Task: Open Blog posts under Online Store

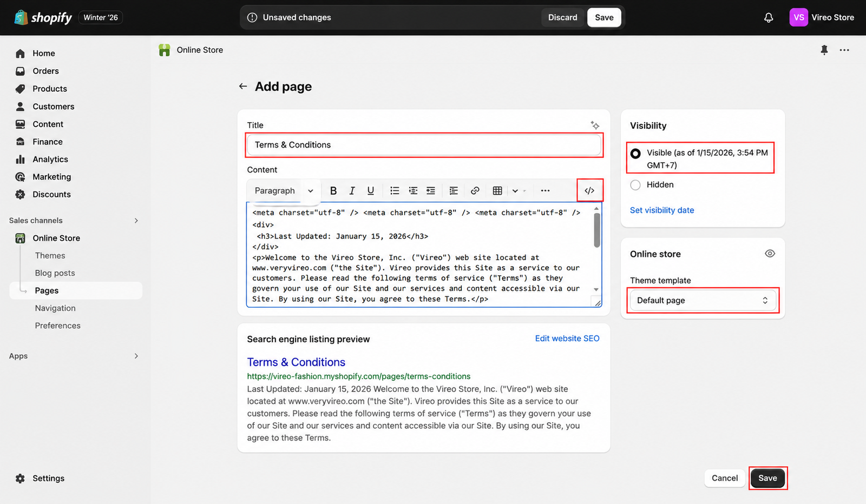Action: (x=55, y=273)
